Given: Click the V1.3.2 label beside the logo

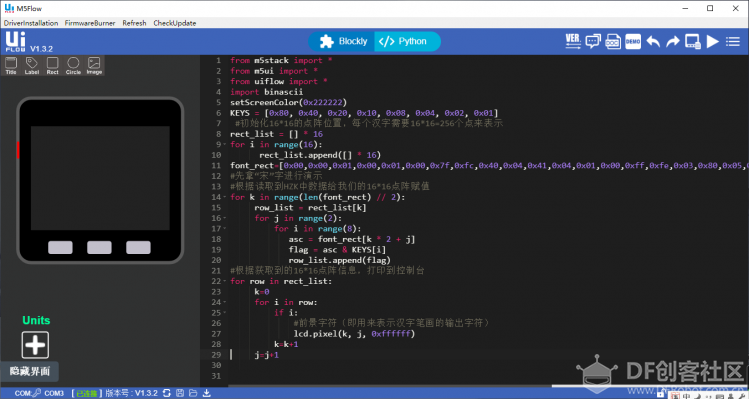Looking at the screenshot, I should [42, 49].
